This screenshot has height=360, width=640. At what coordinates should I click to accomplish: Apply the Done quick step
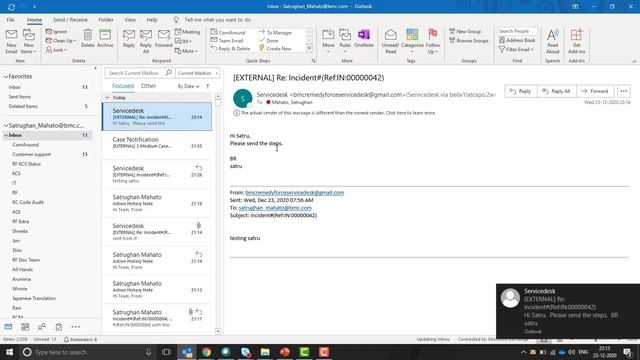(x=269, y=40)
